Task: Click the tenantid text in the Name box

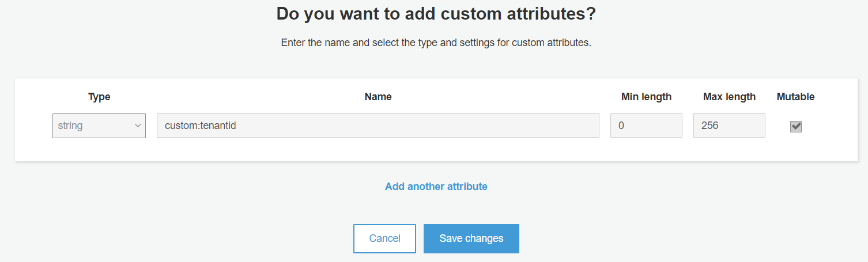Action: pos(218,126)
